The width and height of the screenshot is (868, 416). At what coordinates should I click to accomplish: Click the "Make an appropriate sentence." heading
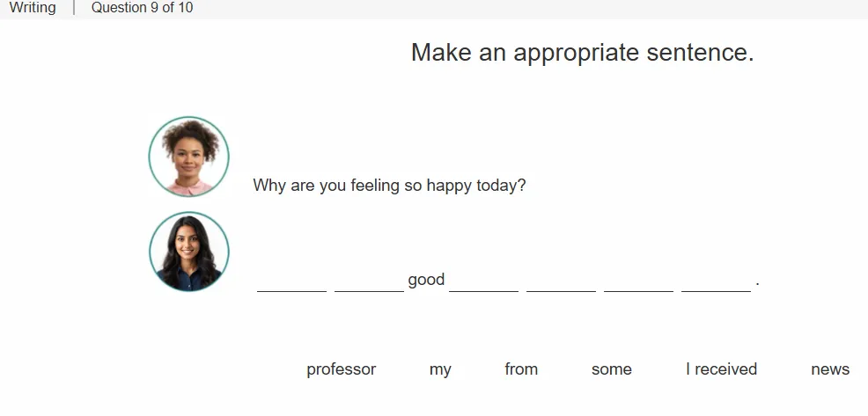pyautogui.click(x=583, y=53)
